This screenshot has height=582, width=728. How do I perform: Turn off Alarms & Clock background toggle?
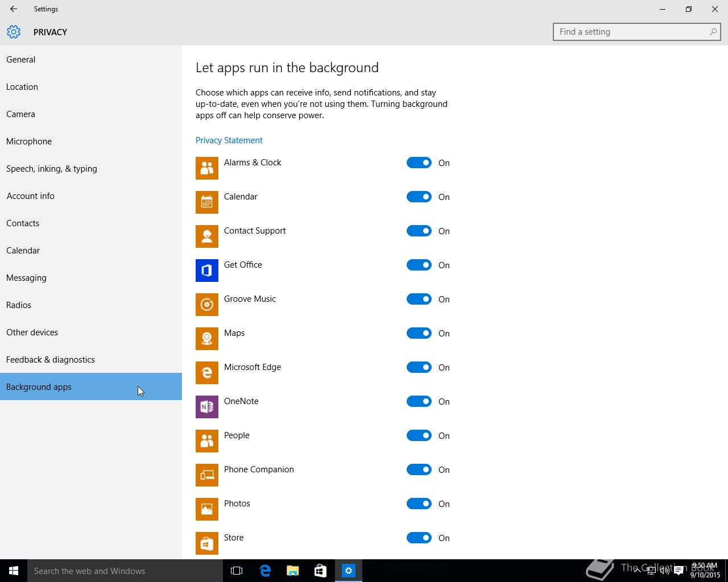point(419,163)
